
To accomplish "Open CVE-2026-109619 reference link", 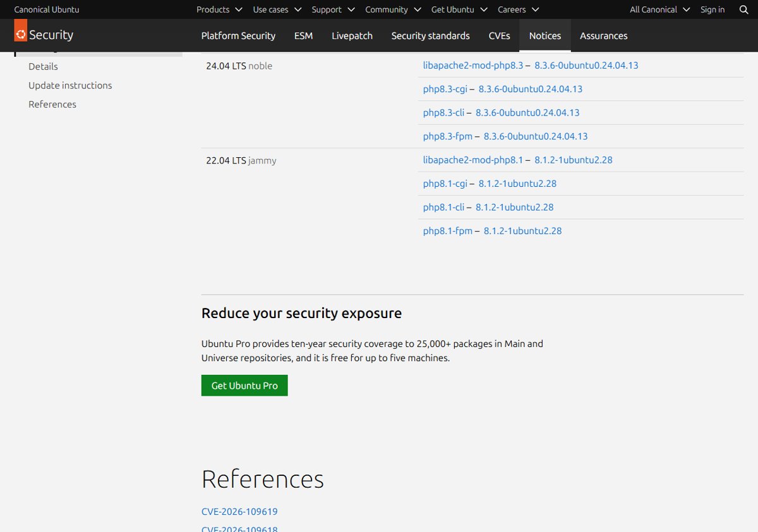I will [239, 511].
